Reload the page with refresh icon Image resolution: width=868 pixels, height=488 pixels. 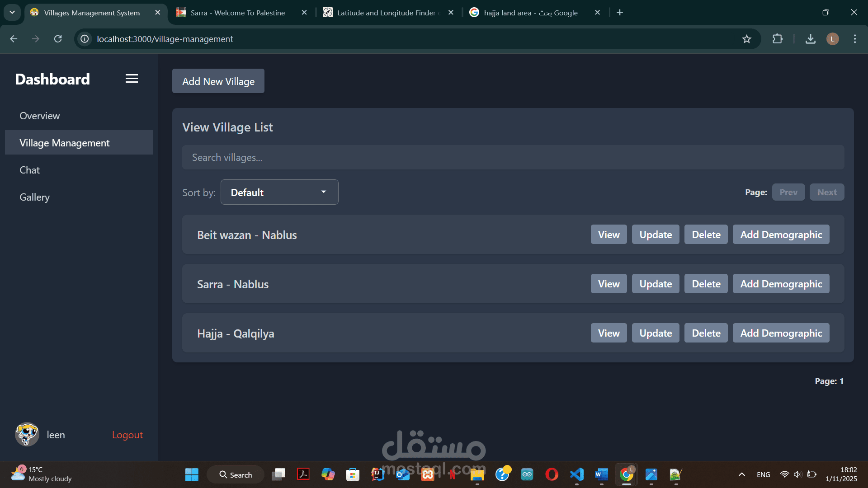coord(58,39)
